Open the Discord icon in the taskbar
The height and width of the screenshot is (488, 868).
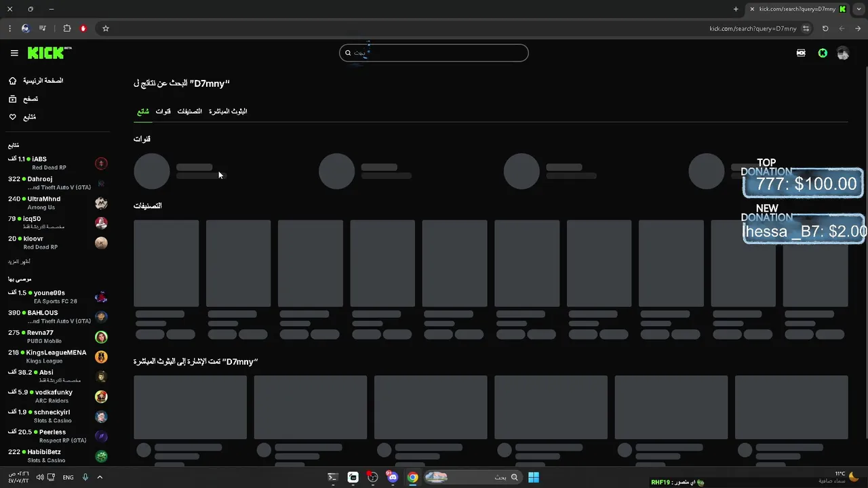click(x=392, y=477)
